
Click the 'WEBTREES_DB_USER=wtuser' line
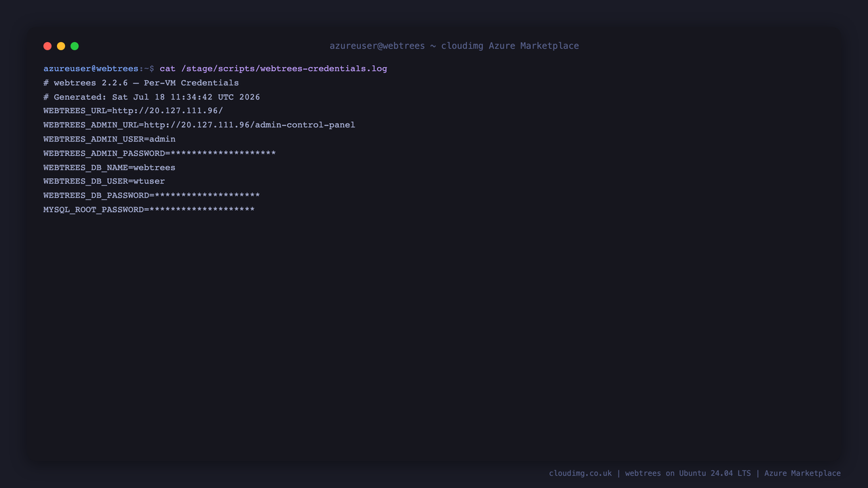104,181
